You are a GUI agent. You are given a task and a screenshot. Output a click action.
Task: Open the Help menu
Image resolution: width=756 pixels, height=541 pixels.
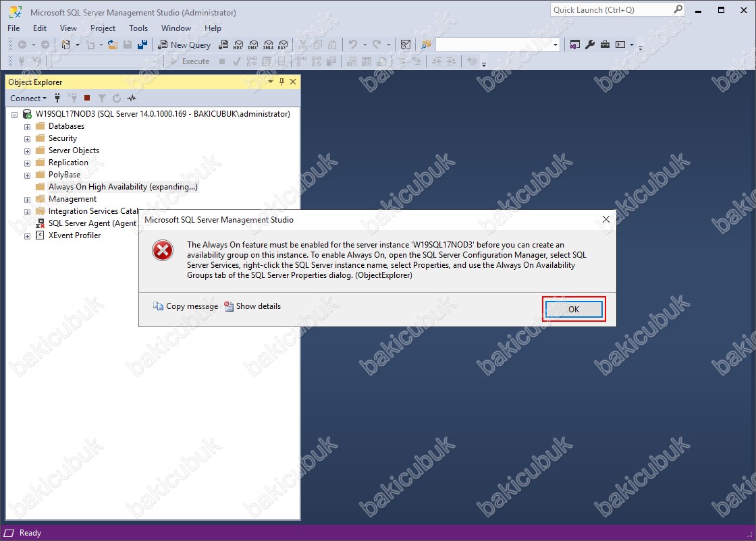[x=213, y=28]
